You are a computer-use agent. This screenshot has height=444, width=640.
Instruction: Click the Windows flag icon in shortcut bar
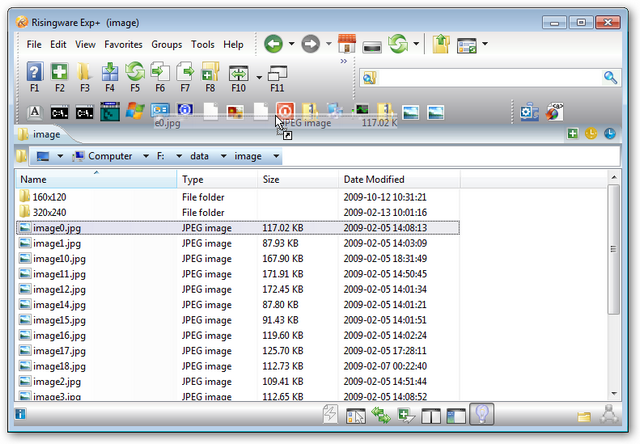[x=136, y=111]
